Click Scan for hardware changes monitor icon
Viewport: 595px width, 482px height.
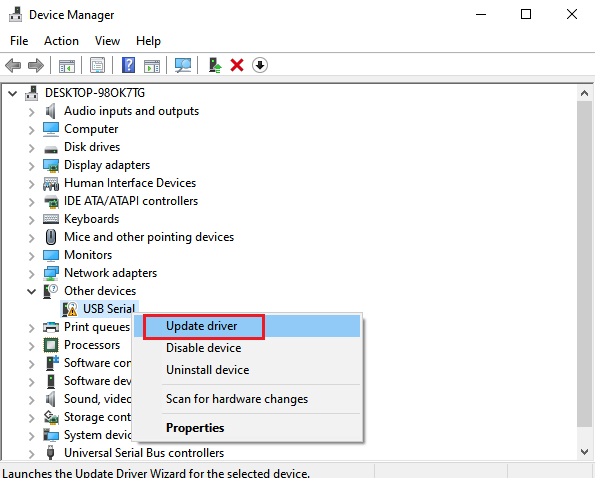coord(183,65)
